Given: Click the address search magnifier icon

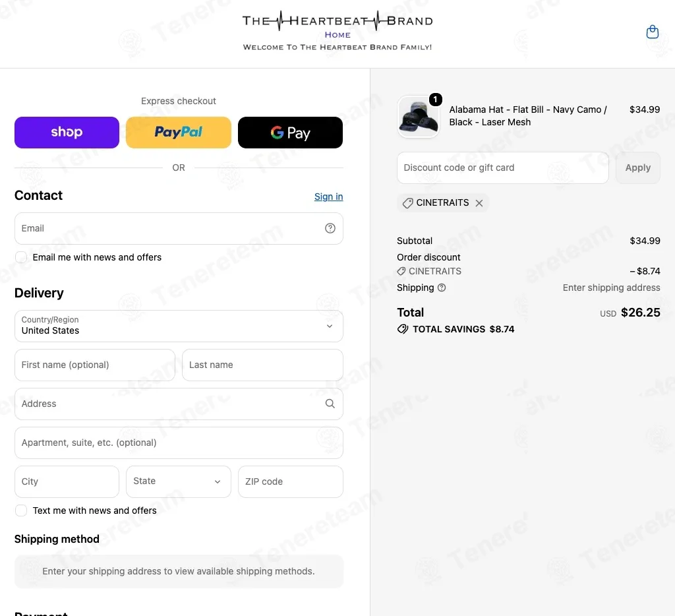Looking at the screenshot, I should 330,404.
